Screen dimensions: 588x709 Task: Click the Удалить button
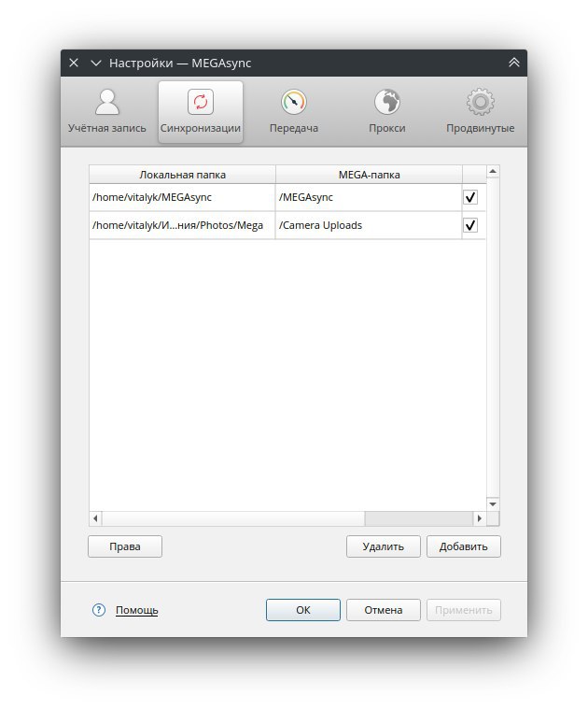tap(383, 546)
